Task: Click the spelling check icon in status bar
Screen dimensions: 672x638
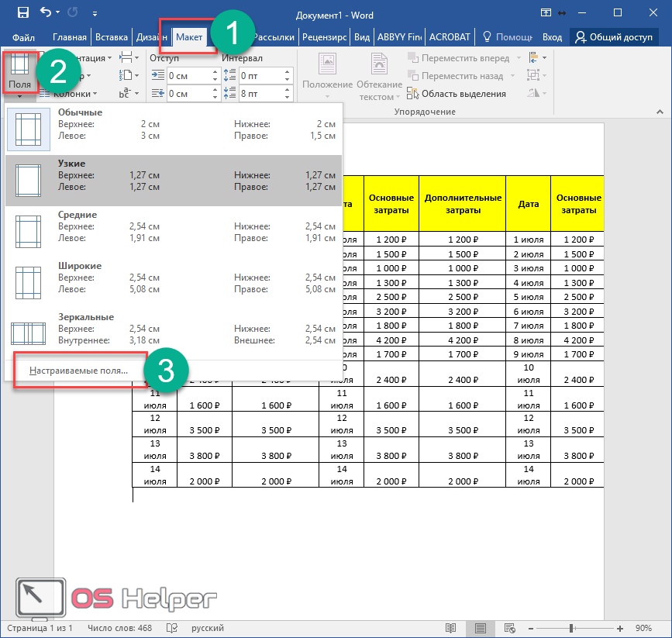Action: tap(172, 627)
